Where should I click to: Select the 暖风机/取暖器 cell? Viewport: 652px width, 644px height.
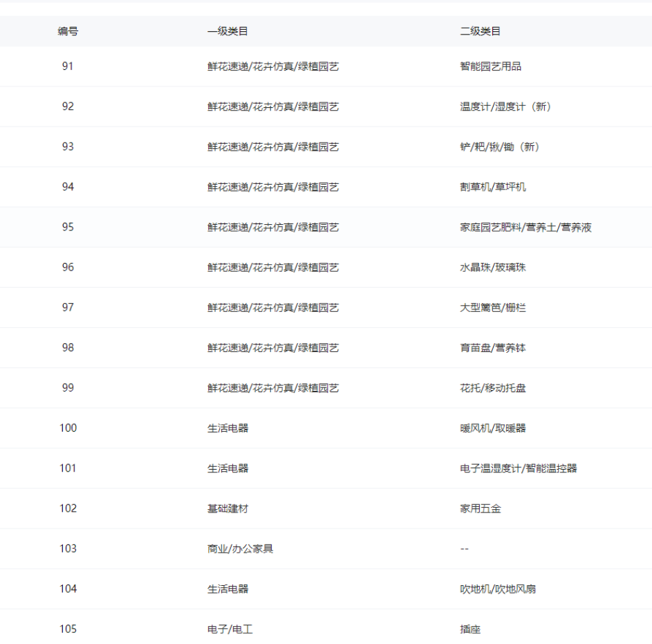pyautogui.click(x=493, y=427)
